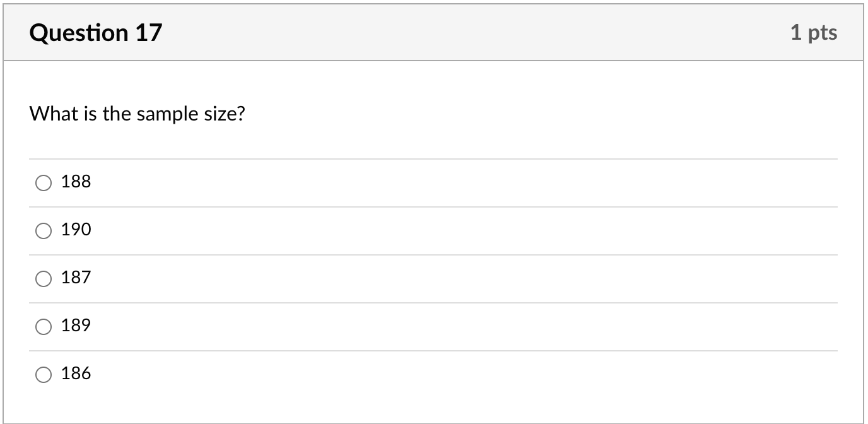Click the answer label reading 187

[75, 278]
